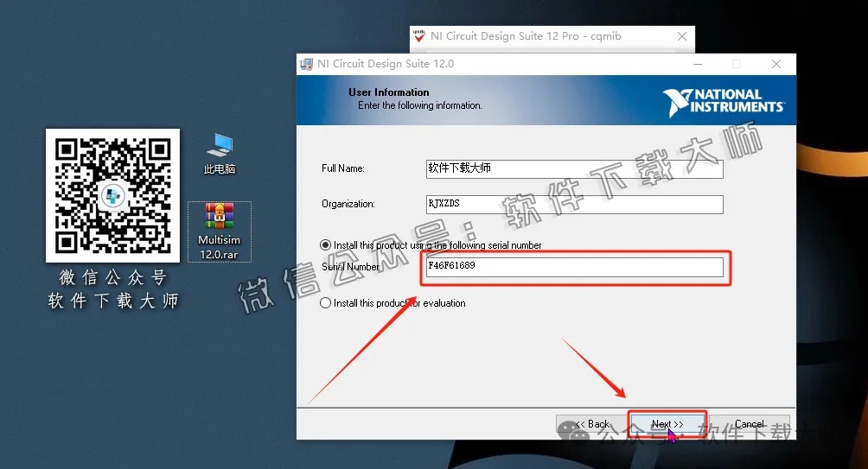The width and height of the screenshot is (868, 469).
Task: Click the Serial Number input field
Action: click(572, 267)
